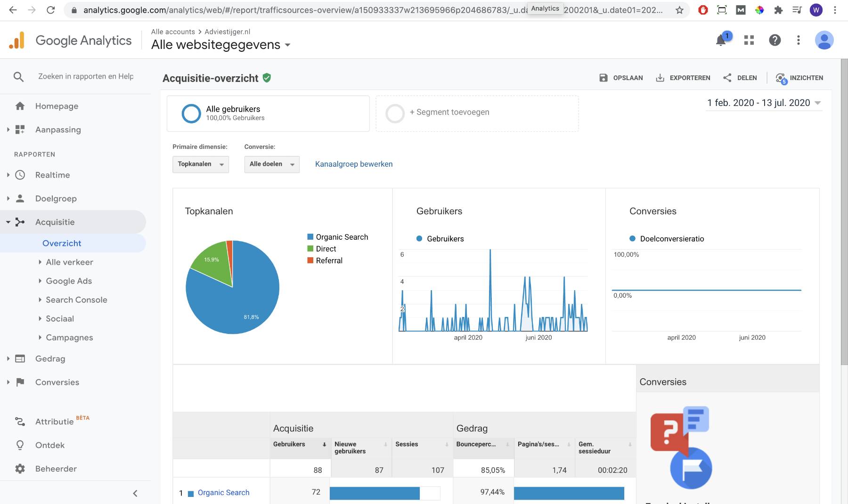
Task: Open the Attributie beta item
Action: click(x=62, y=421)
